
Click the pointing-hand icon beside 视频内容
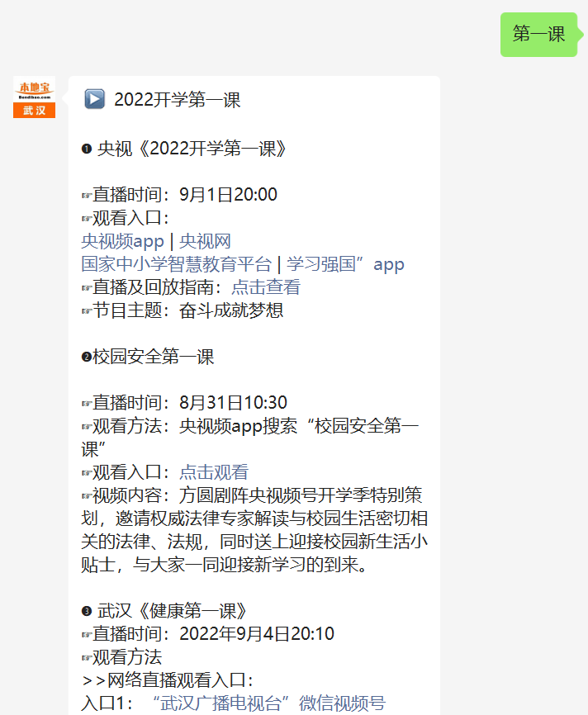87,495
